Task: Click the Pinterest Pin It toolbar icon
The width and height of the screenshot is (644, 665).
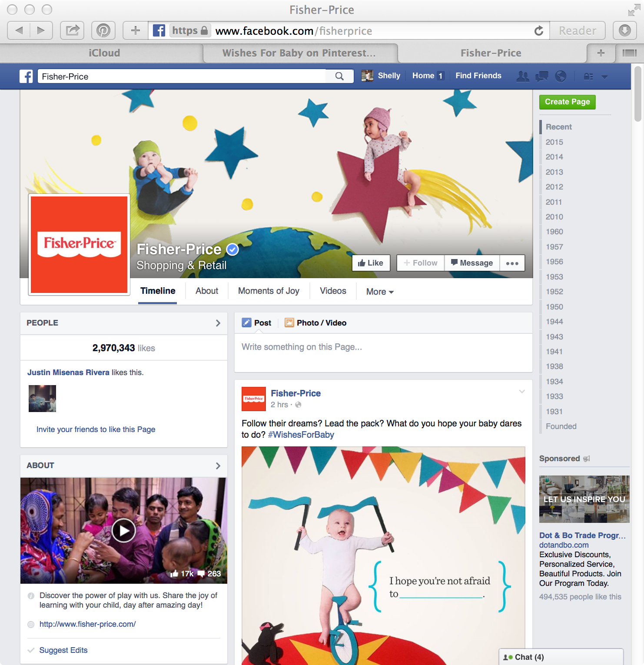Action: pos(103,30)
